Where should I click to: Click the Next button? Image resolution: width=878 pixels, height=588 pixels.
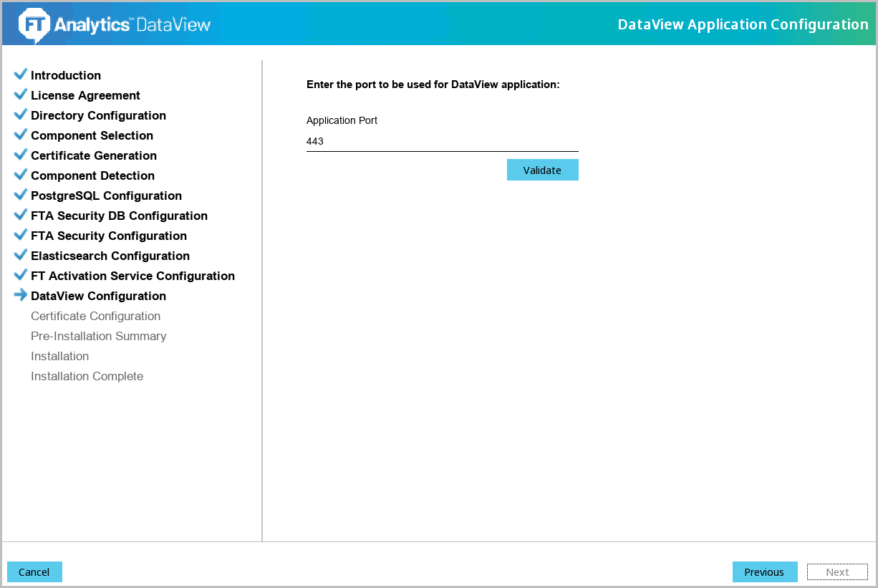pos(837,572)
